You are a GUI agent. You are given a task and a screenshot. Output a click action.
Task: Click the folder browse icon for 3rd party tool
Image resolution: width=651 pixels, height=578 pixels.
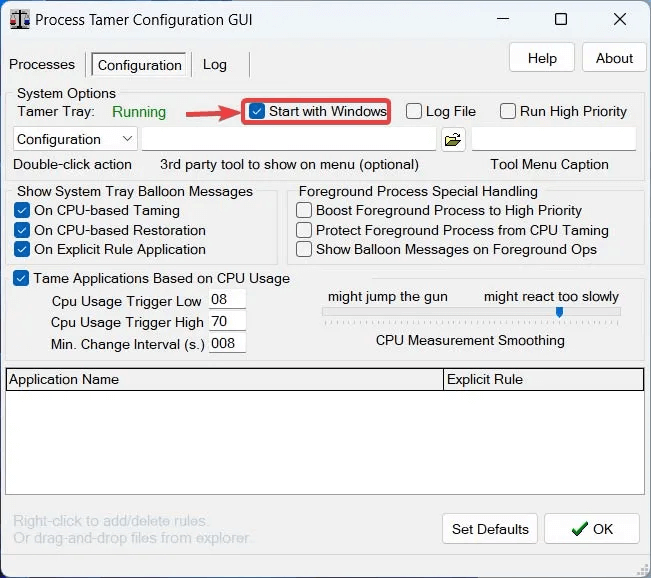click(453, 140)
